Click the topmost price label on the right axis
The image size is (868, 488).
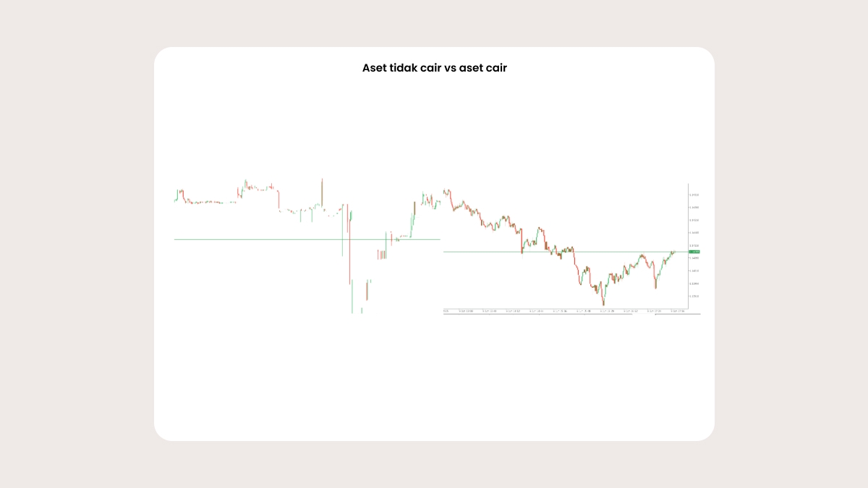pyautogui.click(x=694, y=194)
